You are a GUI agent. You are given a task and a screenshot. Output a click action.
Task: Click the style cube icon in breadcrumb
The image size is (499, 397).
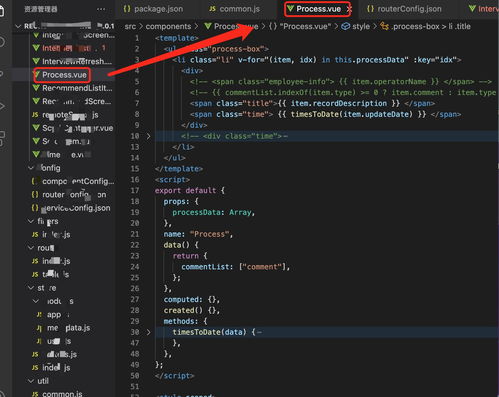coord(346,26)
